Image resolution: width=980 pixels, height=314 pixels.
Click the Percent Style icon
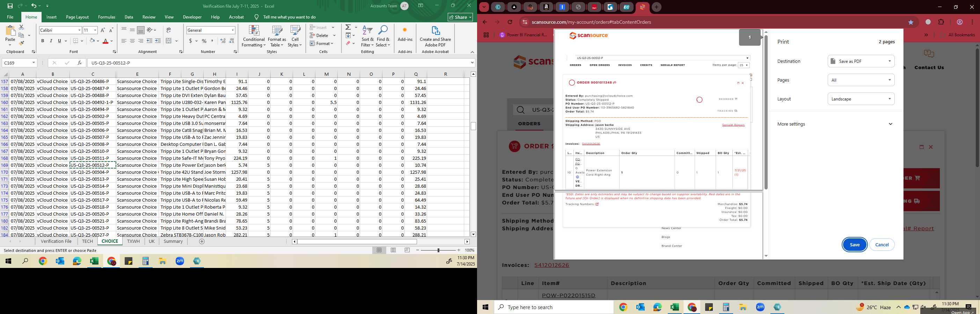click(204, 41)
